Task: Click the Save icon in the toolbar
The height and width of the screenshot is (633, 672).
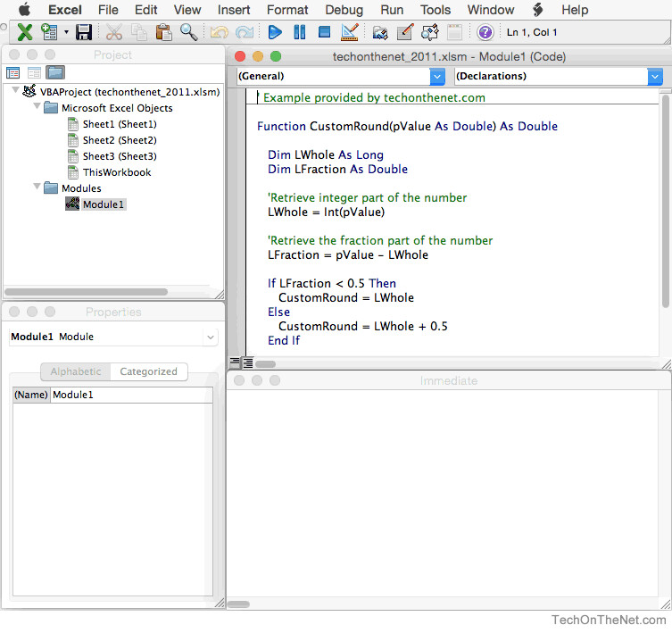Action: click(84, 33)
